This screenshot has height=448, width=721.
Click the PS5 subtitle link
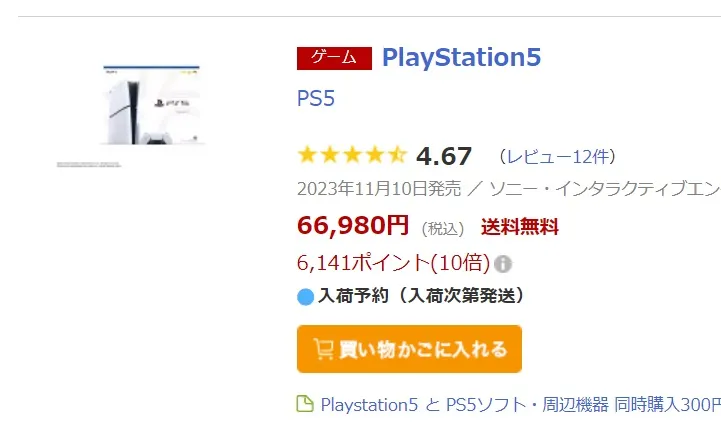(316, 99)
